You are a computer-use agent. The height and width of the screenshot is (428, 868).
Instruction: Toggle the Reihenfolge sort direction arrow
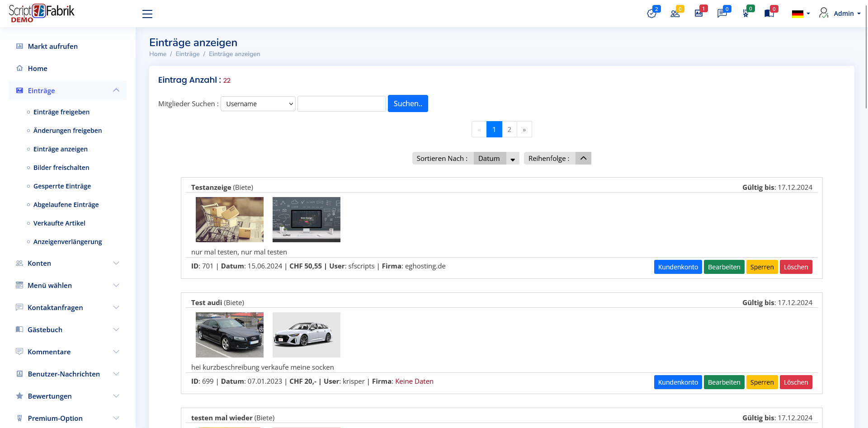click(583, 158)
